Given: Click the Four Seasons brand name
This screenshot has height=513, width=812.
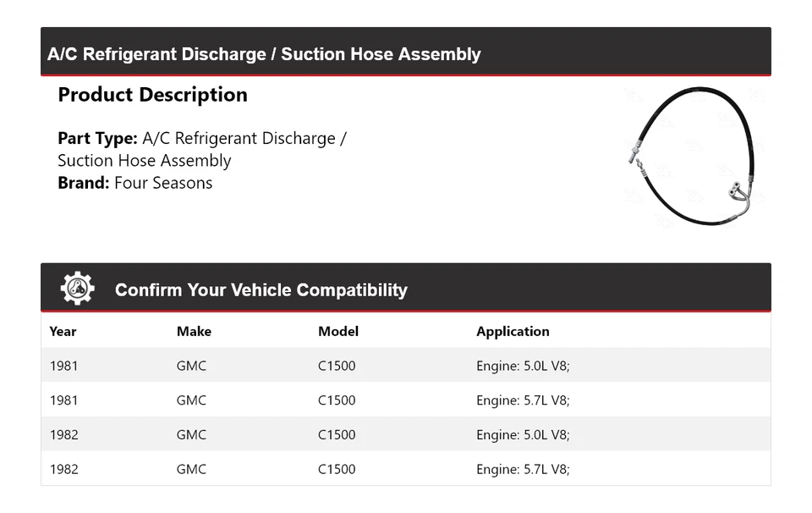Looking at the screenshot, I should (163, 183).
